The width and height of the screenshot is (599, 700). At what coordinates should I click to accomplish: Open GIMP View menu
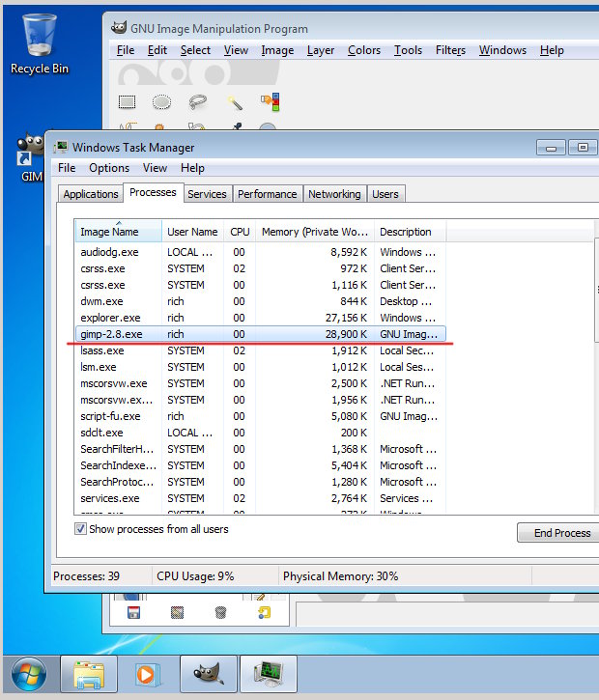click(236, 50)
